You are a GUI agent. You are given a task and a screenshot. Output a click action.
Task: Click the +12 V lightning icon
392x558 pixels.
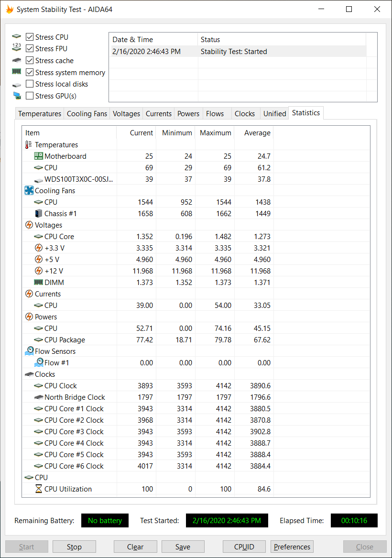coord(38,271)
